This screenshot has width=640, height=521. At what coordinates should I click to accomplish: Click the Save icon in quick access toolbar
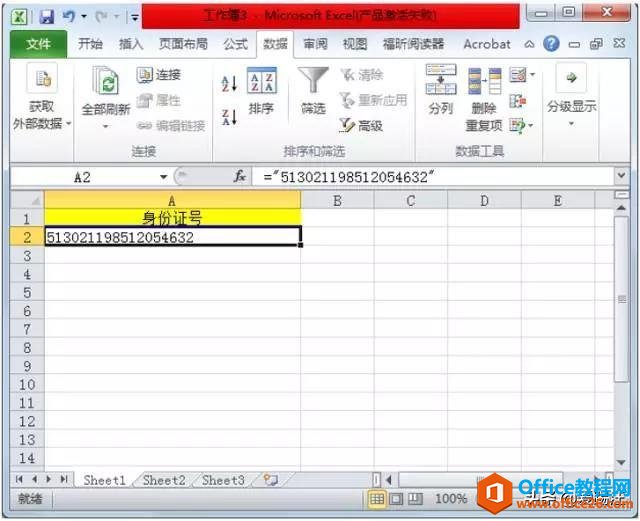(47, 17)
